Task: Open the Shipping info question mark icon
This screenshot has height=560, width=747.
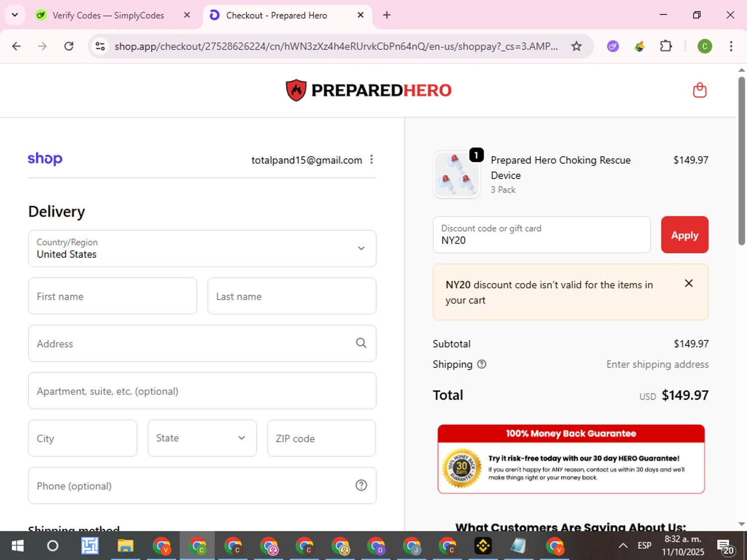Action: [x=482, y=364]
